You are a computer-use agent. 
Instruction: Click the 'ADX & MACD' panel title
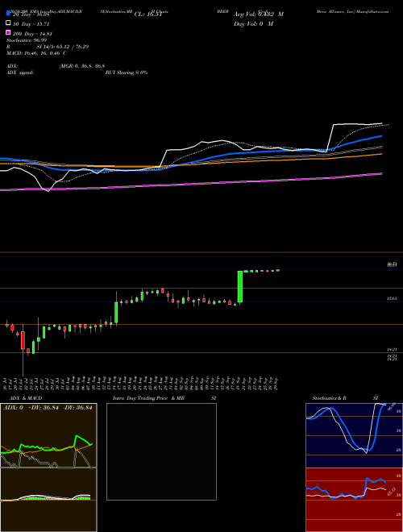pos(26,398)
